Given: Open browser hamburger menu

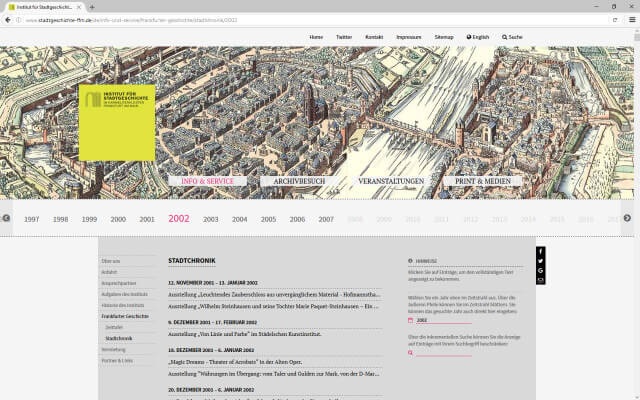Looking at the screenshot, I should pos(632,20).
